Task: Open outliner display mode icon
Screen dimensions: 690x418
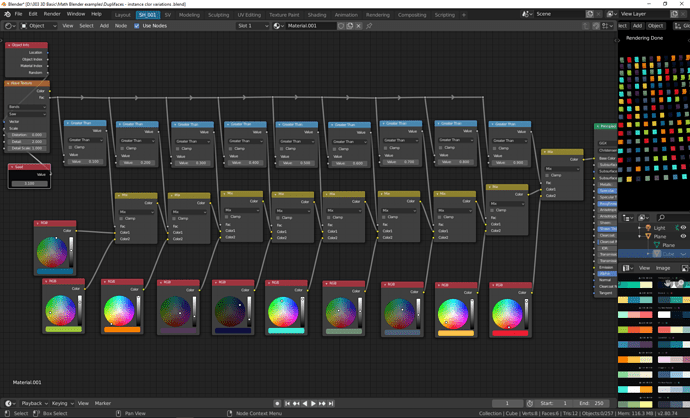Action: pos(644,218)
